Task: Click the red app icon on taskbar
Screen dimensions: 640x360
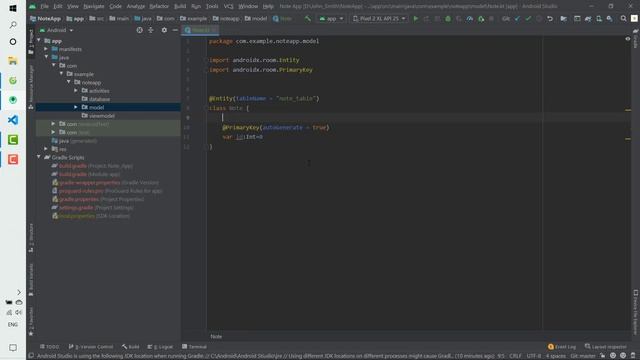Action: click(x=13, y=160)
